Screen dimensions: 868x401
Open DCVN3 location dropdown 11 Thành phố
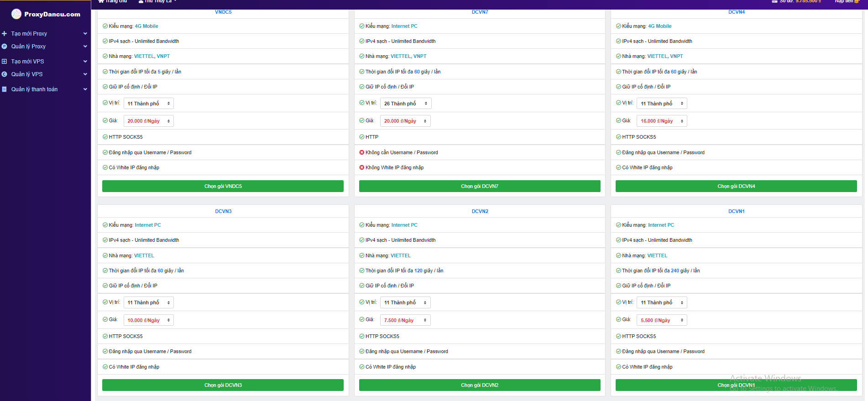(148, 302)
